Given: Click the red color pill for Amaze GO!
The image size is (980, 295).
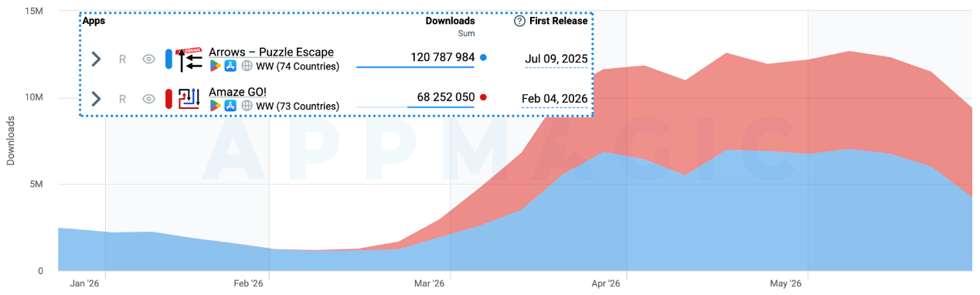Looking at the screenshot, I should pos(168,98).
